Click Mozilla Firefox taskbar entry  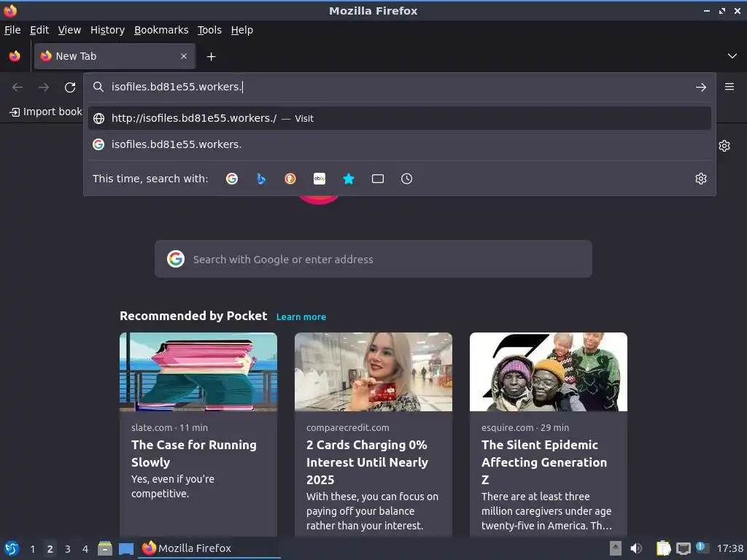[209, 548]
